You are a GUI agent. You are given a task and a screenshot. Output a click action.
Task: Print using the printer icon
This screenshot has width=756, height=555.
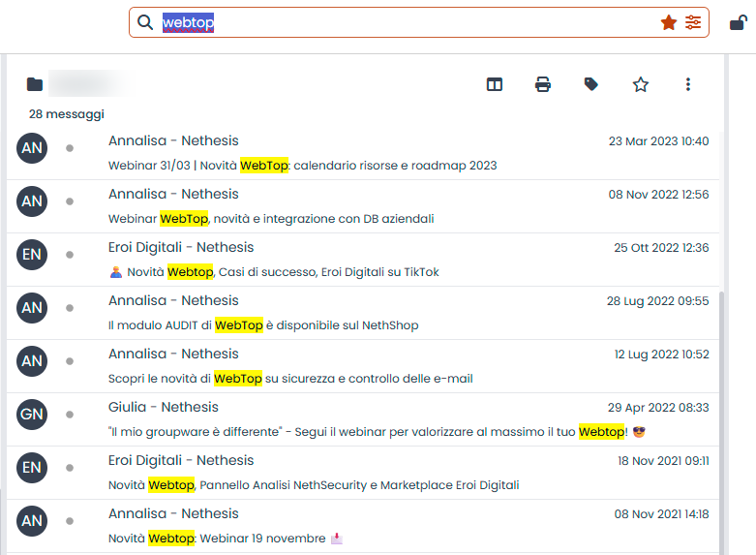click(x=543, y=84)
